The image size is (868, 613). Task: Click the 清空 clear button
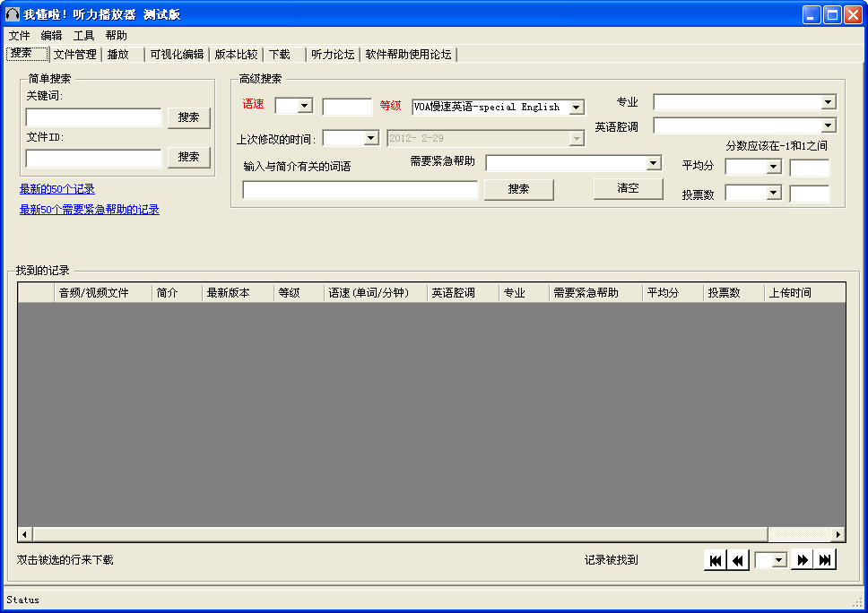[x=628, y=188]
